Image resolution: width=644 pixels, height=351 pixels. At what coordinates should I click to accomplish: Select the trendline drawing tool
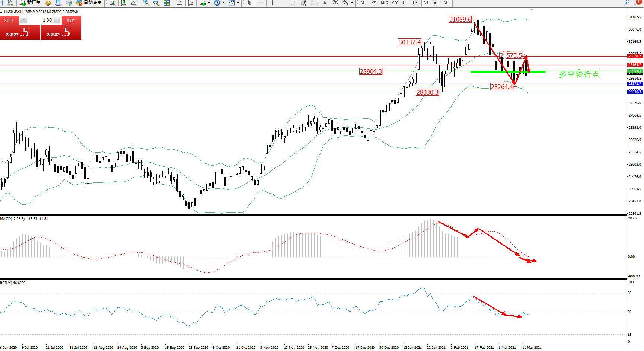coord(294,3)
